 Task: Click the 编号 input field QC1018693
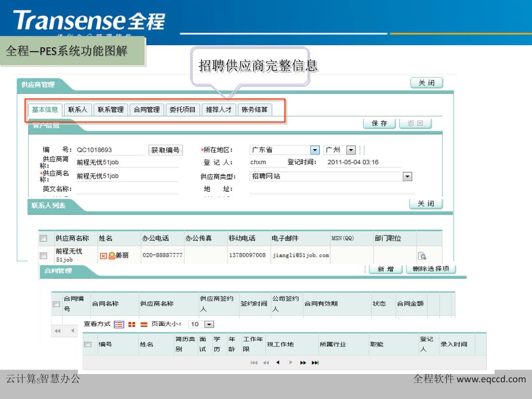point(111,150)
